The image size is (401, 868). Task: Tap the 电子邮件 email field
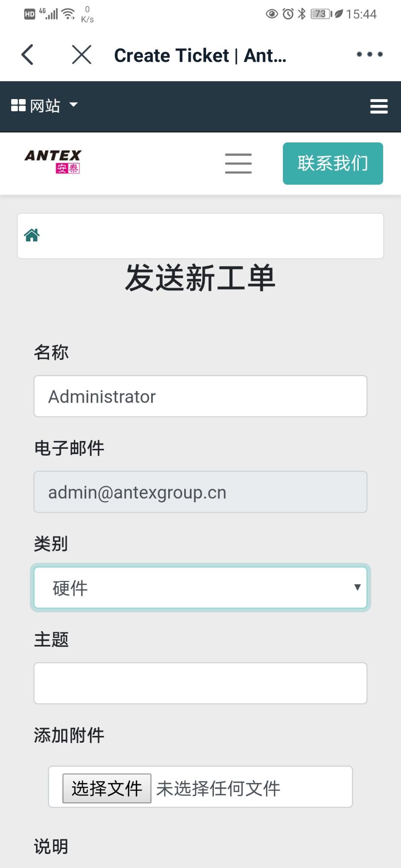click(200, 492)
